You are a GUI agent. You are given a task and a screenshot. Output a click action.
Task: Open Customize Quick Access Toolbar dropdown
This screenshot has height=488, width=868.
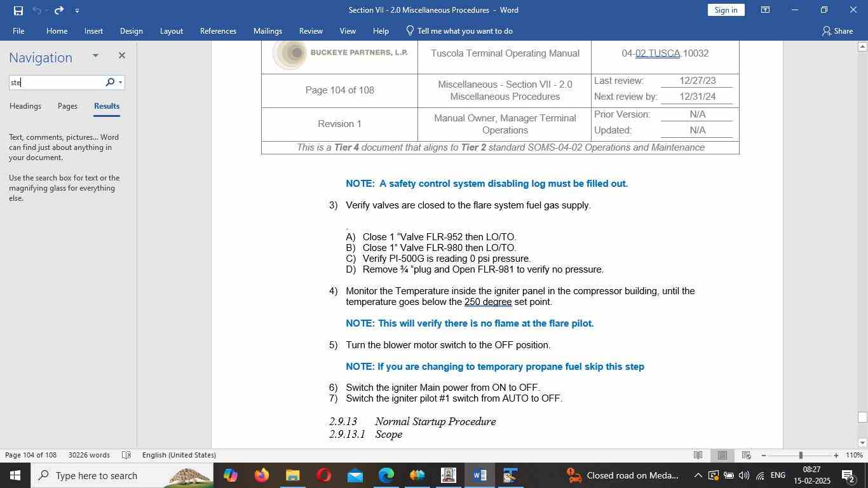click(77, 10)
